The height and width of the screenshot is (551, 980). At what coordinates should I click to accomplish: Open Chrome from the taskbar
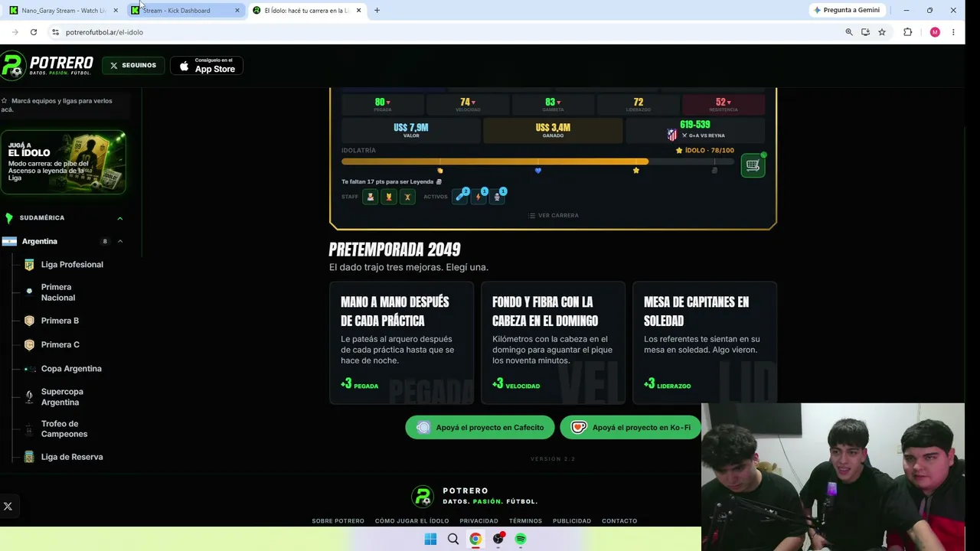pos(475,540)
